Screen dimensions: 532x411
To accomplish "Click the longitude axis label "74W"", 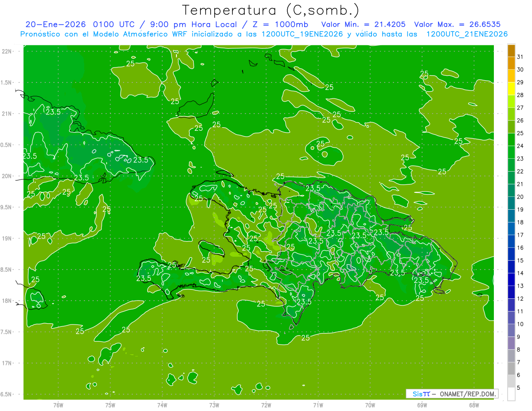I will tap(162, 405).
